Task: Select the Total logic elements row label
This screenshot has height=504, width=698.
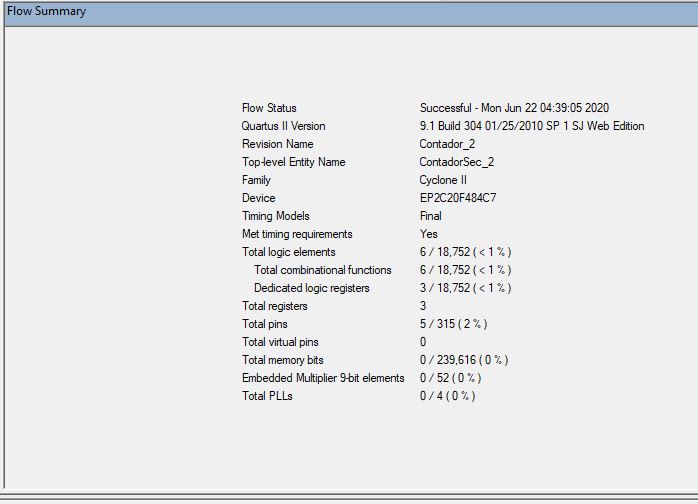Action: coord(289,252)
